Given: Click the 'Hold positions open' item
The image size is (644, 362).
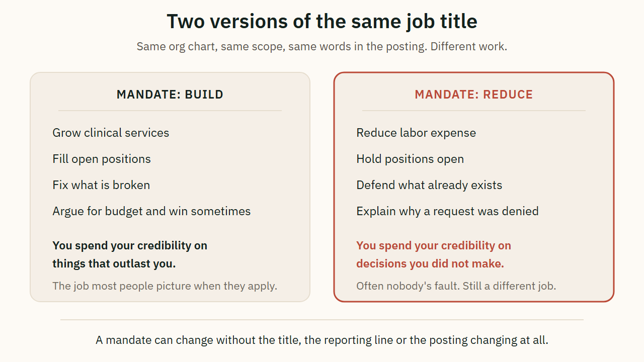Looking at the screenshot, I should pos(410,159).
